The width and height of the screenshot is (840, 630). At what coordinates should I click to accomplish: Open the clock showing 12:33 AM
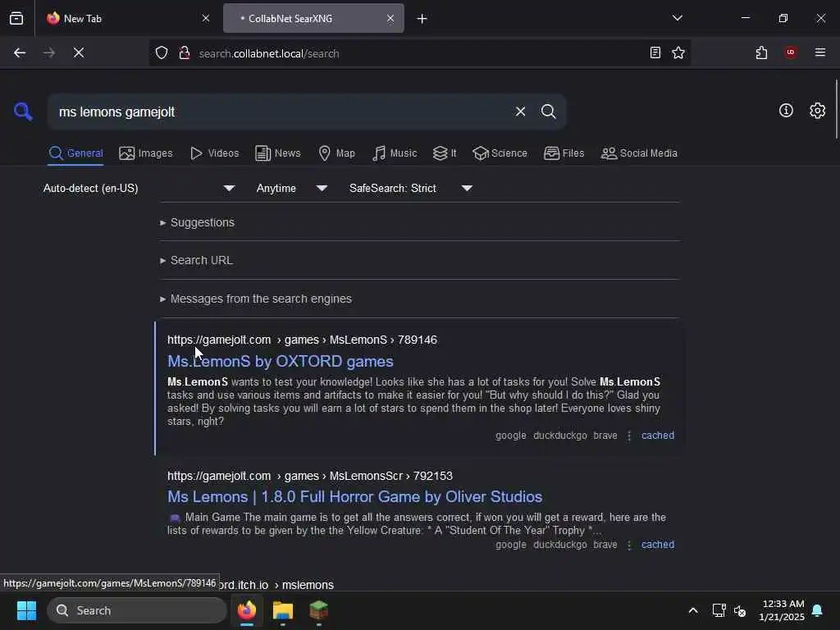click(x=782, y=610)
